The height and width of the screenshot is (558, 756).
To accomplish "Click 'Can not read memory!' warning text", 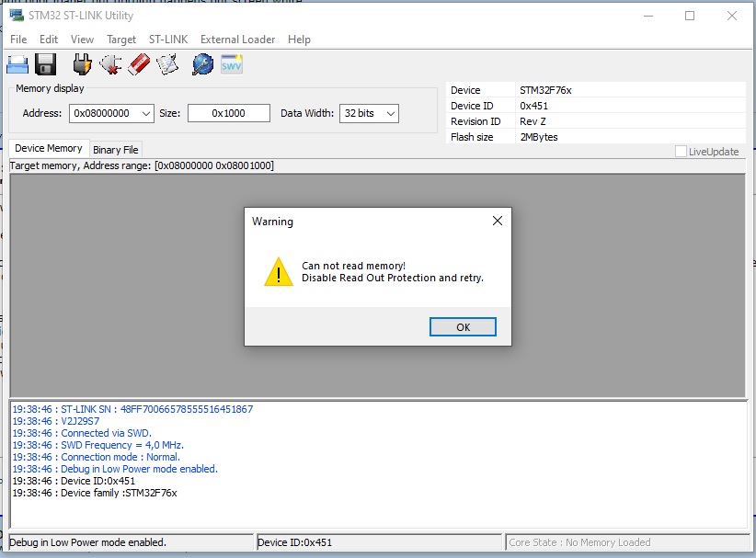I will [x=353, y=266].
